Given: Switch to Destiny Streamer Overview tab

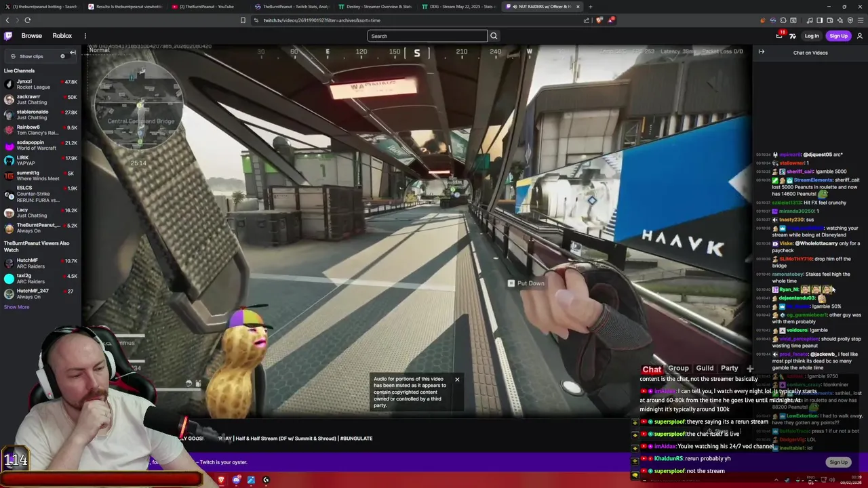Looking at the screenshot, I should pyautogui.click(x=375, y=7).
